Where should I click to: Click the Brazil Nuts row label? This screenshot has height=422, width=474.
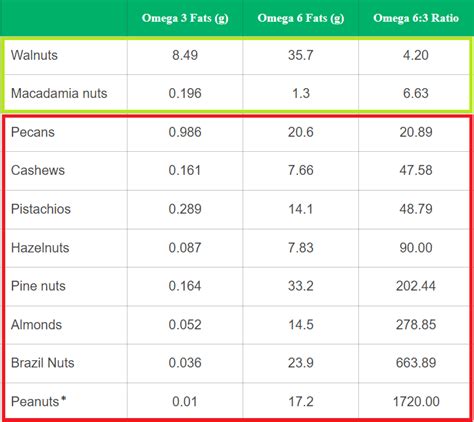click(42, 363)
